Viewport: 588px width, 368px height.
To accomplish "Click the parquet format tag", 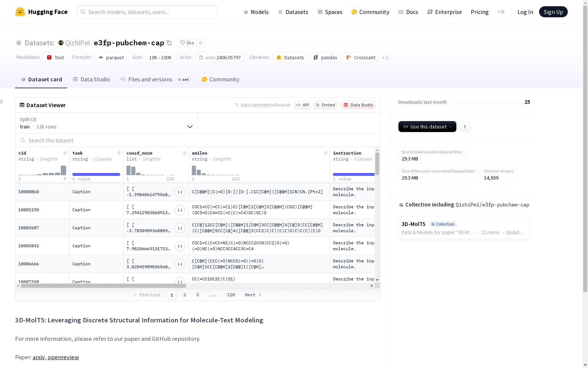I will (111, 57).
